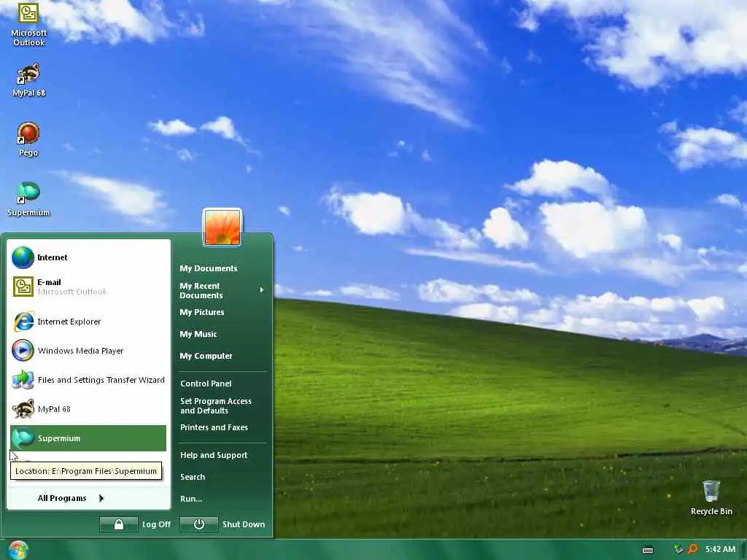Click the Shut Down power icon
The image size is (747, 560).
click(199, 524)
